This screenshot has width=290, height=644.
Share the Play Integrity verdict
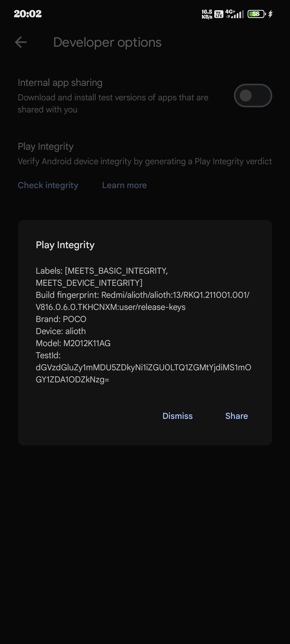coord(236,416)
